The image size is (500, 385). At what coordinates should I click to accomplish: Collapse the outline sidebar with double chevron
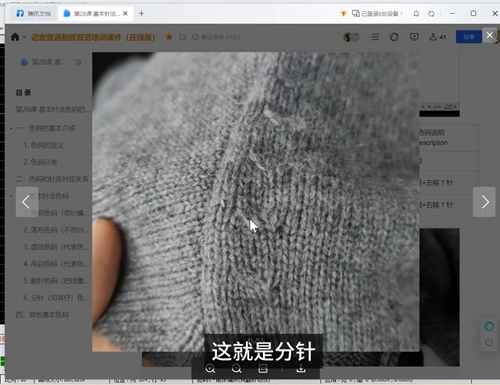click(x=78, y=62)
